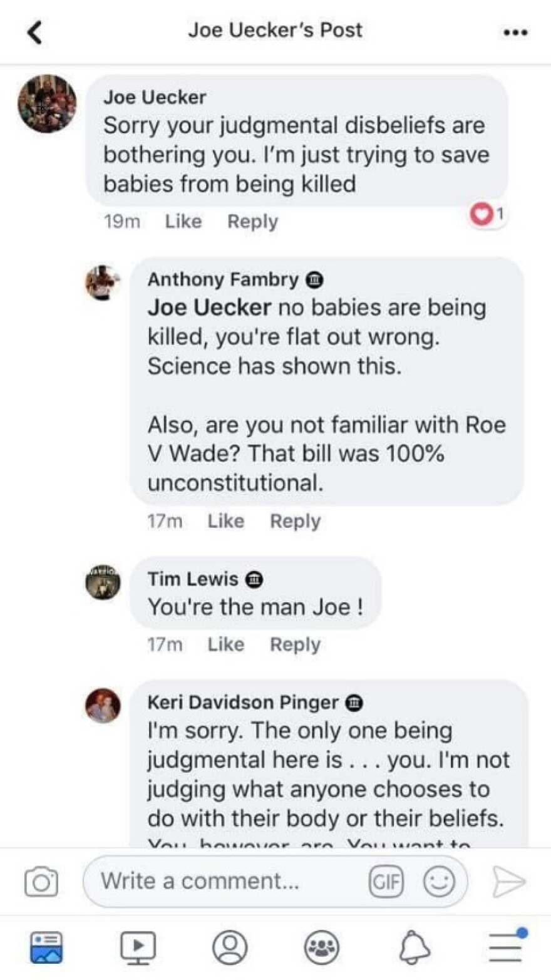The height and width of the screenshot is (980, 551).
Task: View the heart reaction on Joe Uecker's comment
Action: click(481, 215)
